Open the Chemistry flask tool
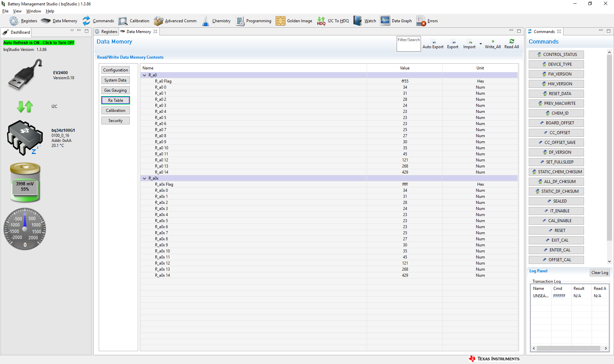The image size is (614, 364). coord(216,21)
